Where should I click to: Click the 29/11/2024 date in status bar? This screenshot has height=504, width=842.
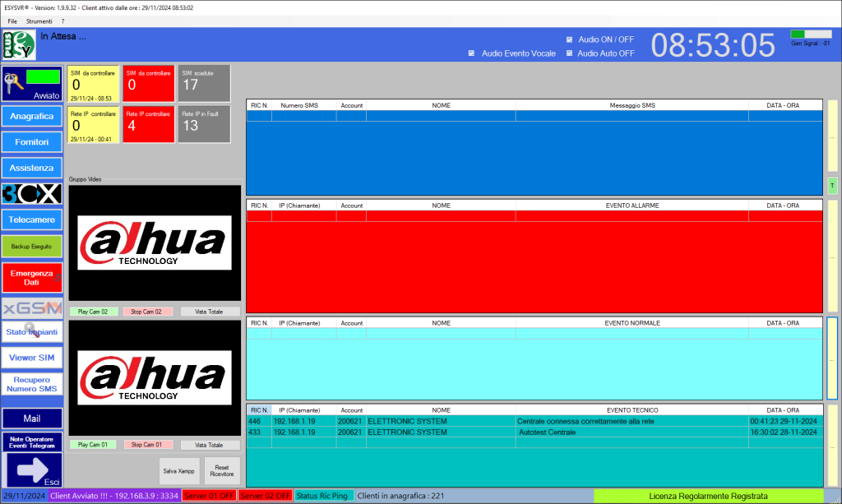coord(24,496)
